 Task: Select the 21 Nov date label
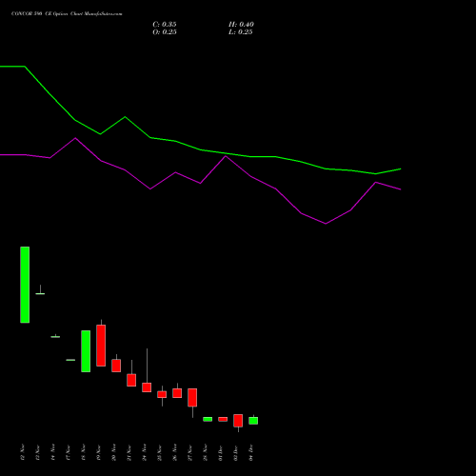tap(129, 453)
